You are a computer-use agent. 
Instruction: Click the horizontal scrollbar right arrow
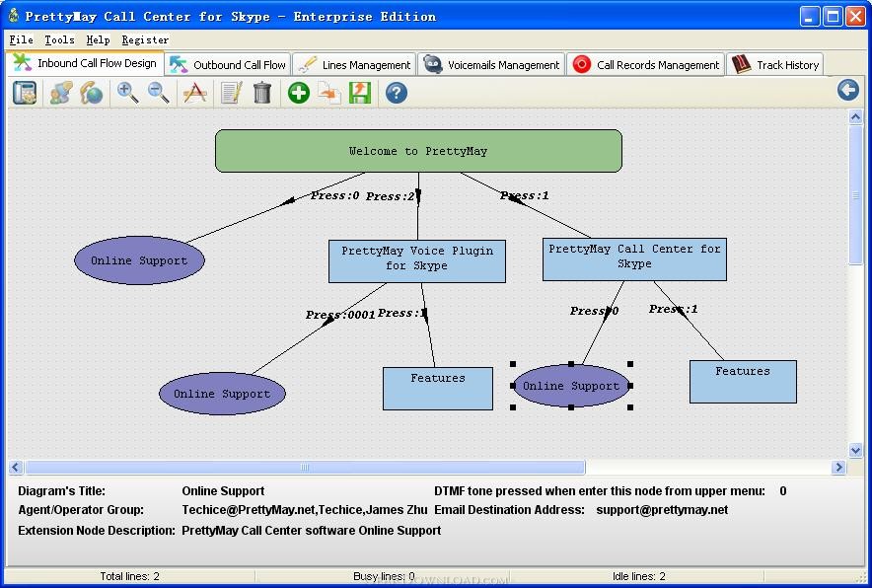tap(838, 468)
